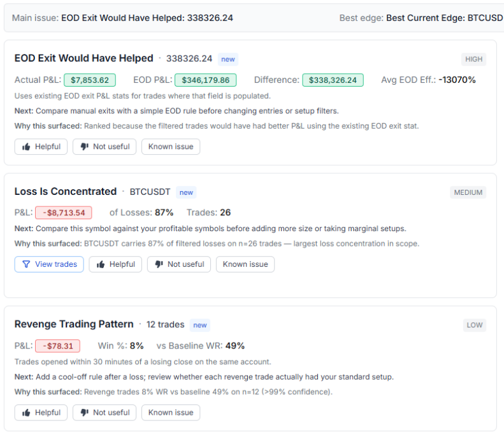Click '12 trades' in Revenge Trading header
504x435 pixels.
(166, 324)
